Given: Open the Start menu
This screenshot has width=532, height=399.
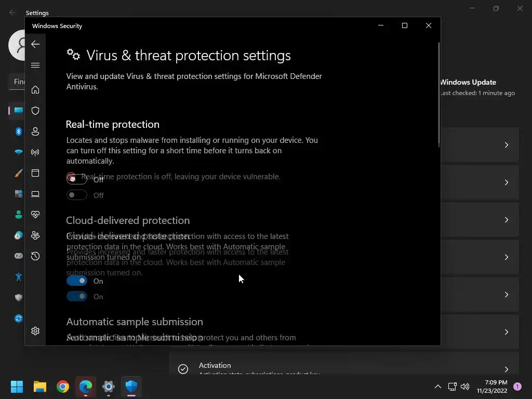Looking at the screenshot, I should pos(17,387).
